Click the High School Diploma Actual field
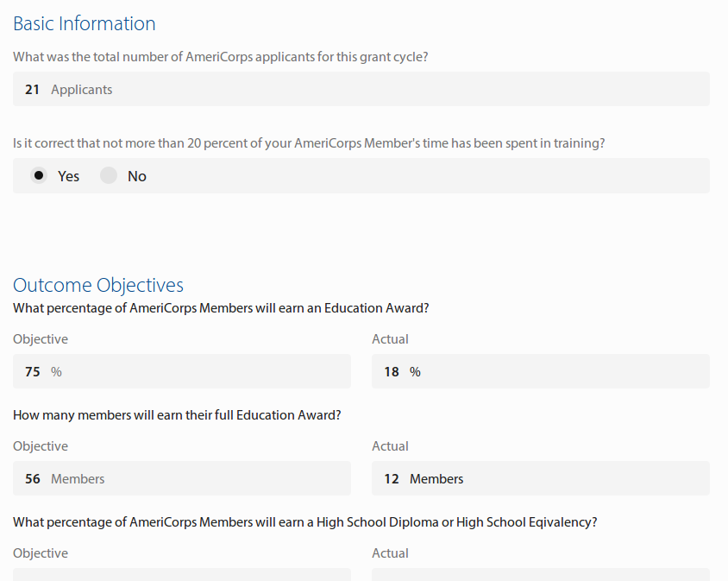This screenshot has height=581, width=728. pyautogui.click(x=540, y=574)
